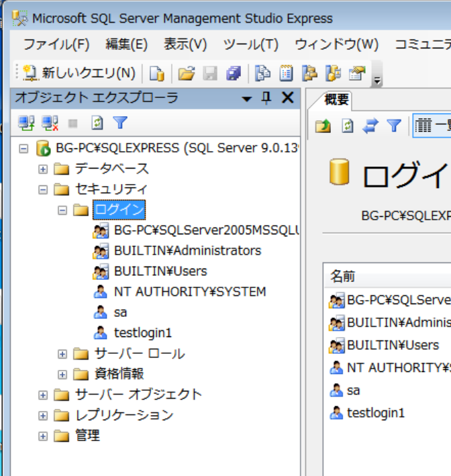Image resolution: width=451 pixels, height=476 pixels.
Task: Open the list view button in summary pane
Action: [x=432, y=126]
